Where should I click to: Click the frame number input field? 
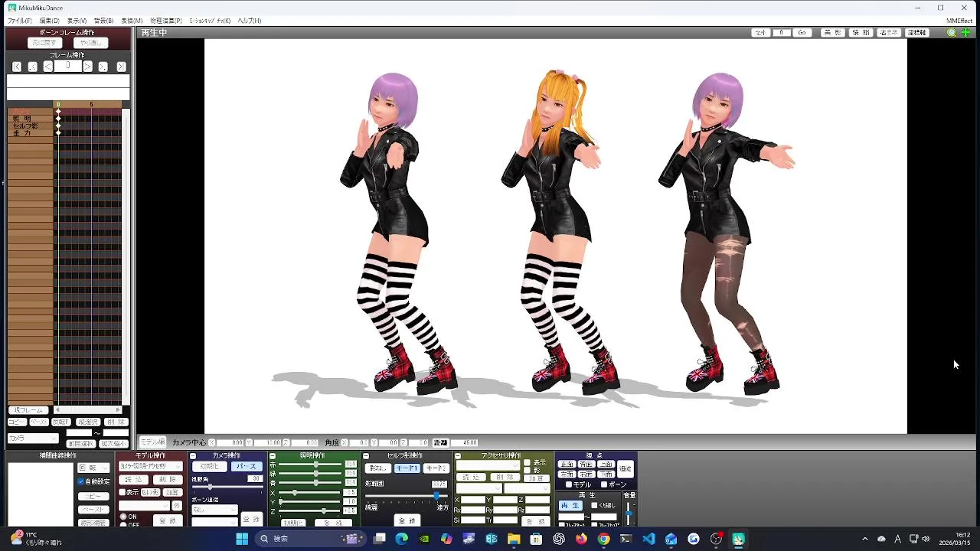click(67, 66)
